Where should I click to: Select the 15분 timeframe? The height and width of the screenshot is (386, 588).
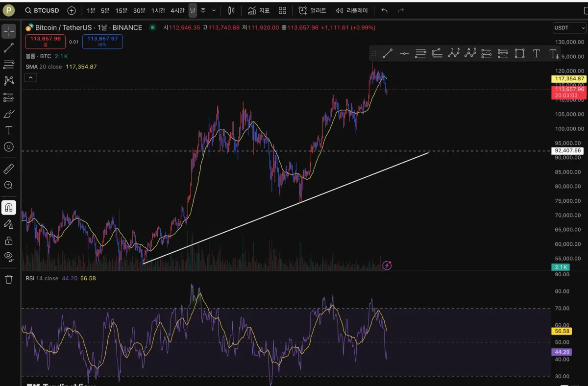[122, 10]
